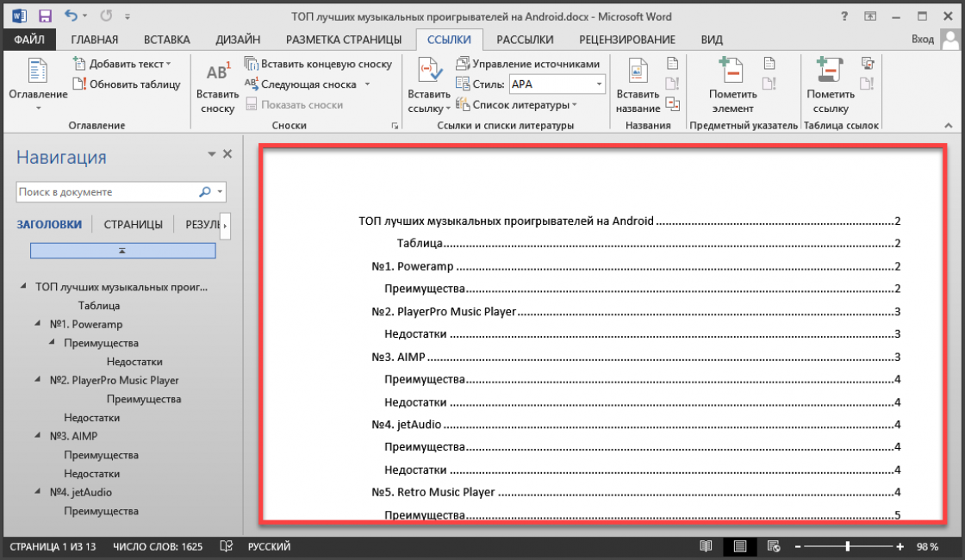Show more Navigation tabs with the right arrow
This screenshot has width=965, height=560.
(225, 225)
